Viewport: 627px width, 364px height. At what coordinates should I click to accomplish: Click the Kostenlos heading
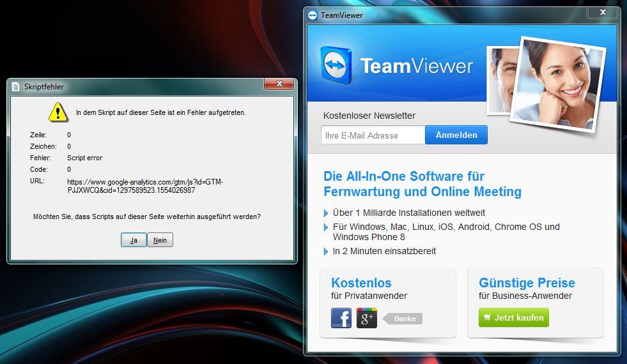point(362,283)
